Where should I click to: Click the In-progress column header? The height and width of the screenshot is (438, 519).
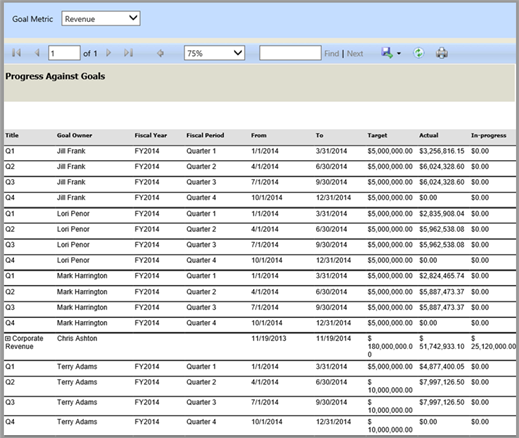(x=488, y=135)
